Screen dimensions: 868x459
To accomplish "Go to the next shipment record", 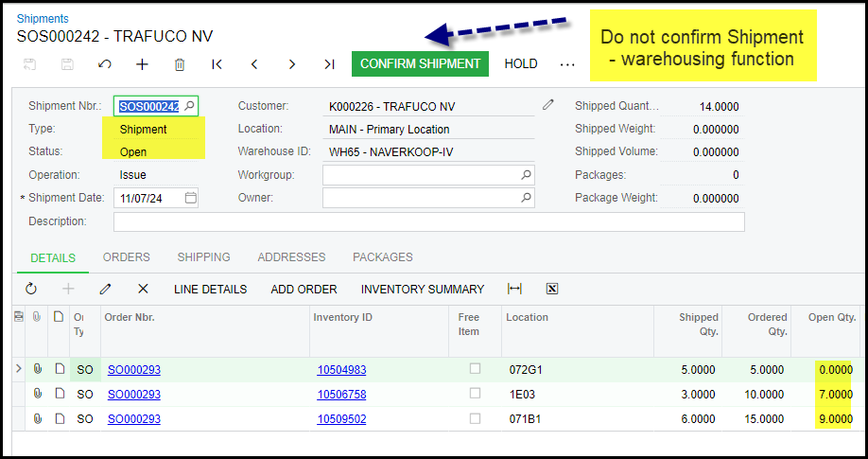I will click(292, 64).
